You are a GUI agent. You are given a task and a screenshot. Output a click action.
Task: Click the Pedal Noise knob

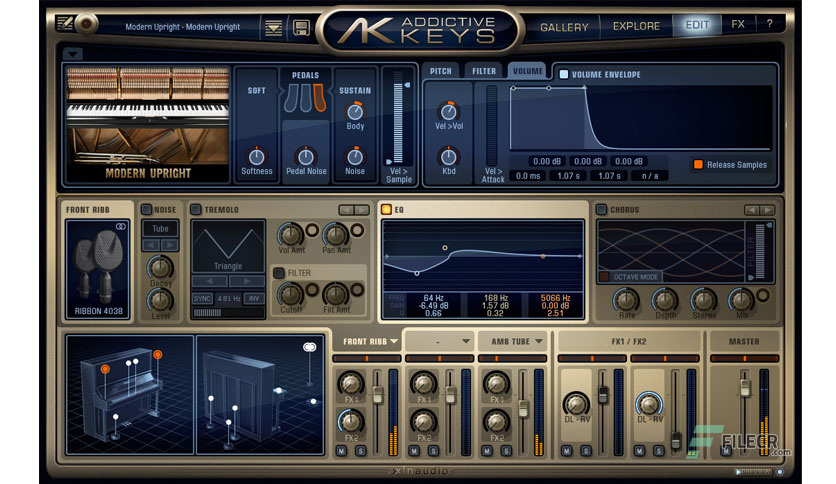tap(306, 157)
